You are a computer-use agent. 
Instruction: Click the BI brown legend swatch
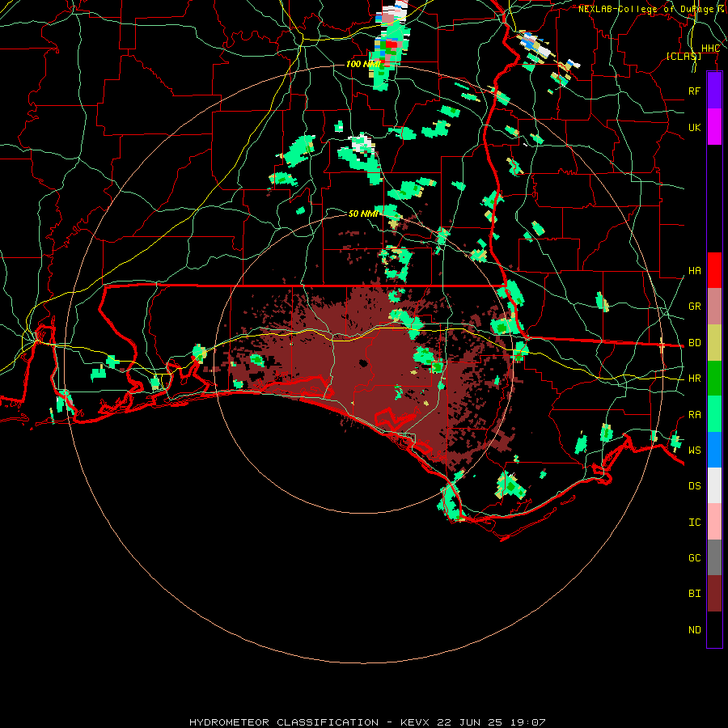tap(714, 594)
